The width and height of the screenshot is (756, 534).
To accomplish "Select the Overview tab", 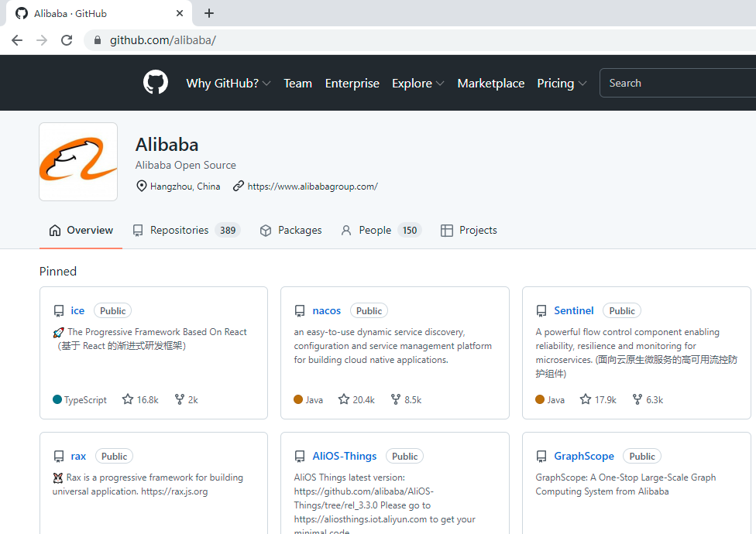I will coord(81,230).
